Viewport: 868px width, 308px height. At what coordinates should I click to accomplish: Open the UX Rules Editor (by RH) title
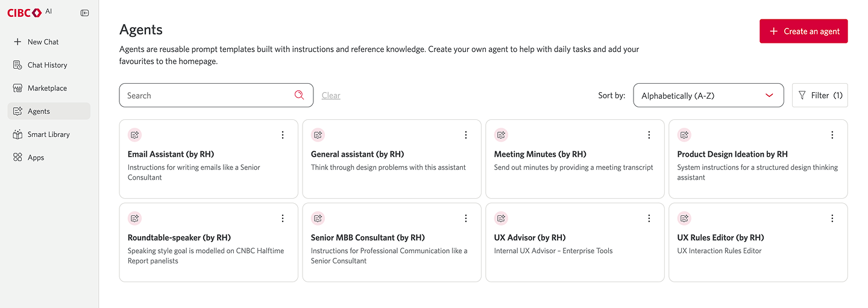click(x=720, y=237)
